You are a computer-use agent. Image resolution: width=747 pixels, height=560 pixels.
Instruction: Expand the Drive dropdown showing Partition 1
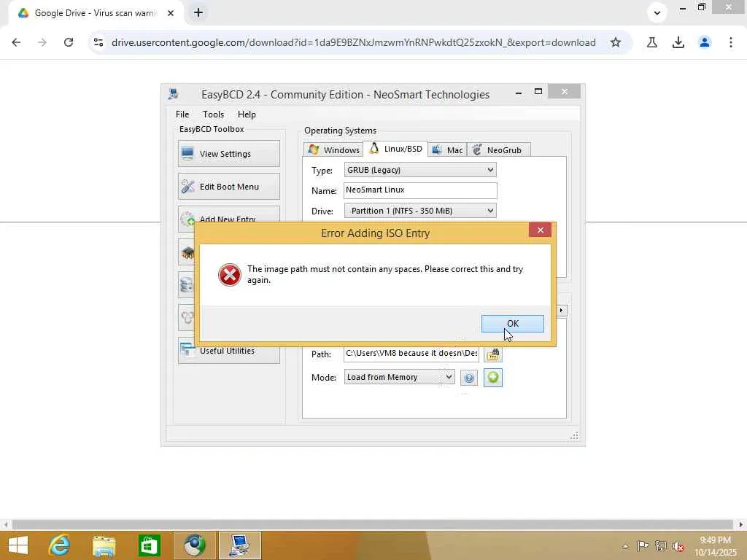pos(420,211)
